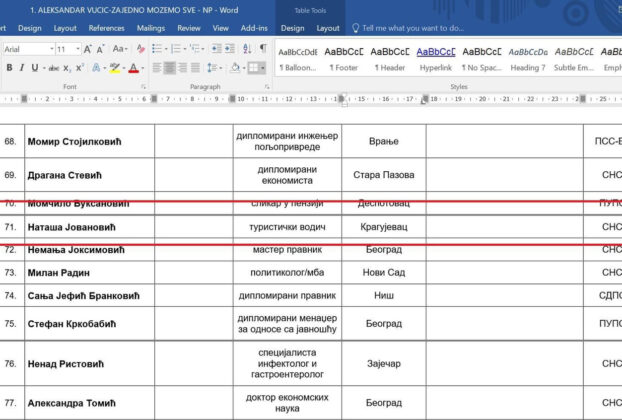Click the Superscript icon
The width and height of the screenshot is (622, 420).
click(81, 68)
